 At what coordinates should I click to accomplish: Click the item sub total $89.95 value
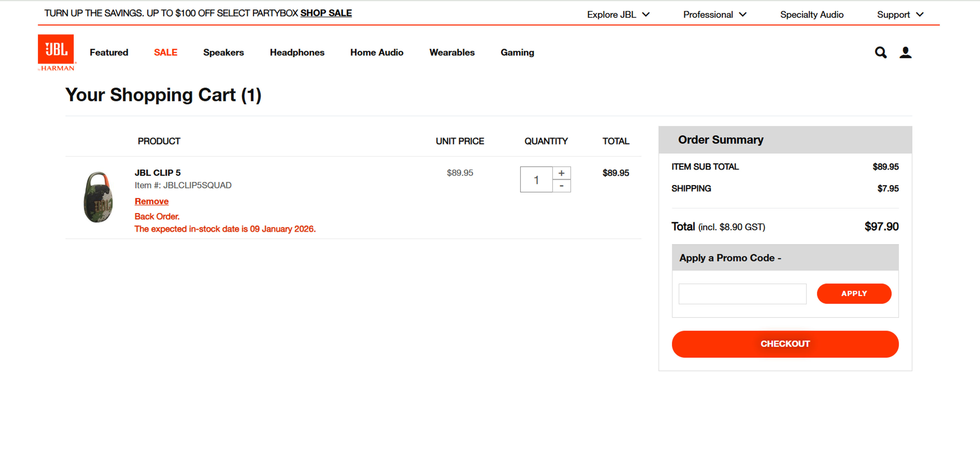885,167
